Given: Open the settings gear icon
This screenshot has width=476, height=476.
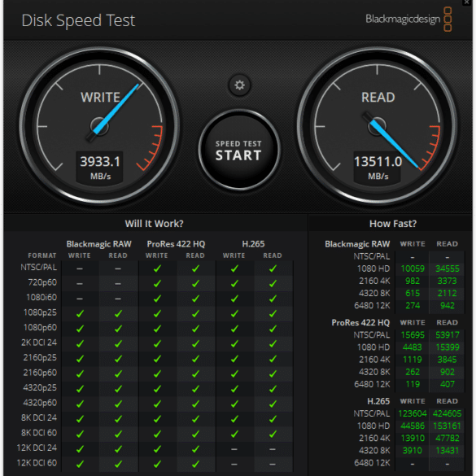Looking at the screenshot, I should pos(239,85).
